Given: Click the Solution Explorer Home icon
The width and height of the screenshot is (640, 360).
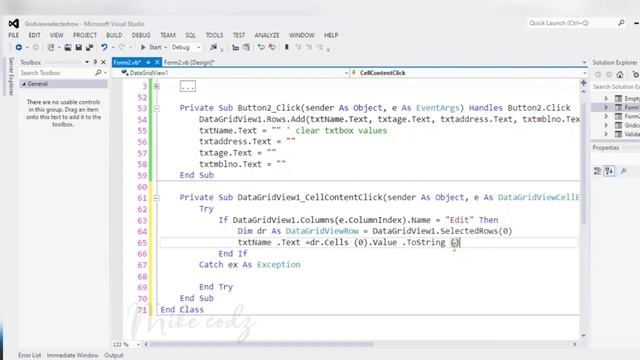Looking at the screenshot, I should pyautogui.click(x=620, y=74).
